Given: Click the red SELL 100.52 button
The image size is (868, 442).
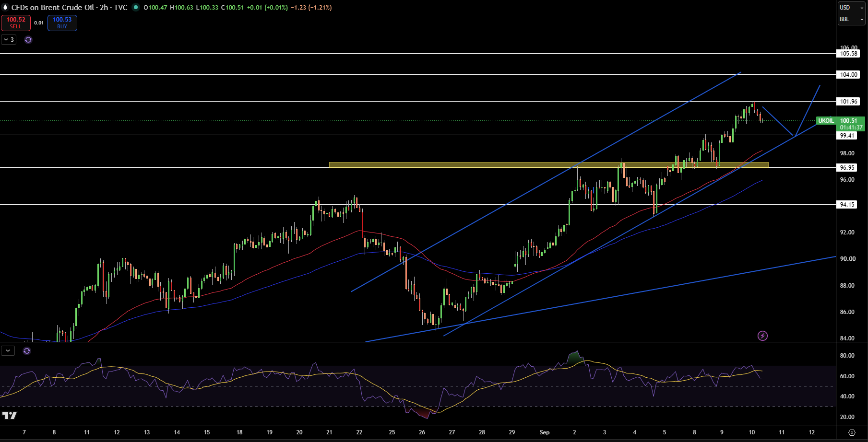Looking at the screenshot, I should 16,23.
